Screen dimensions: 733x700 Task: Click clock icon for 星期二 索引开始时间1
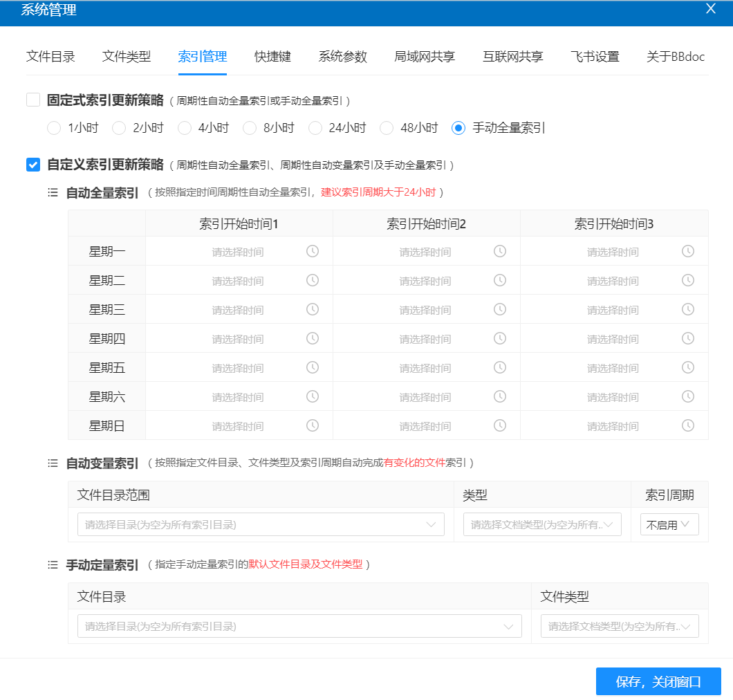pos(313,281)
